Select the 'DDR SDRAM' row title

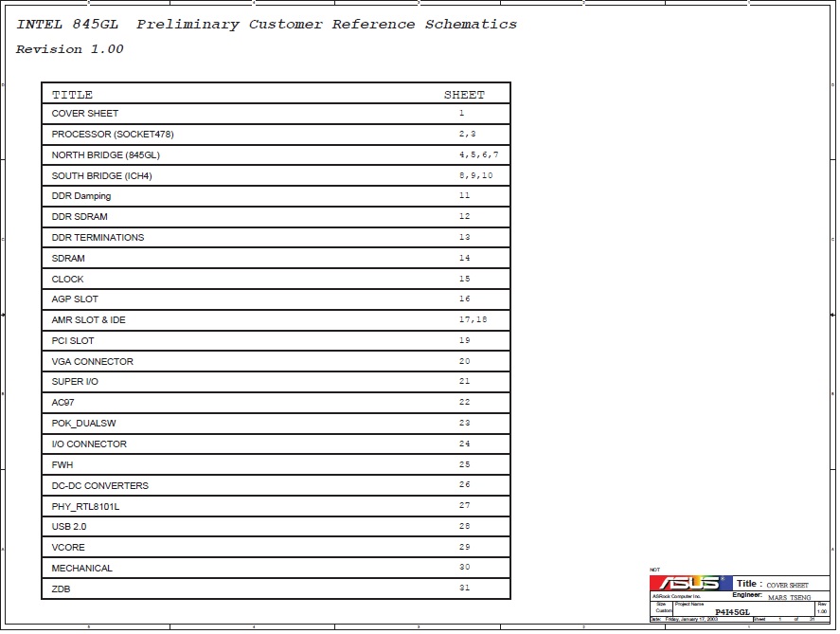pos(80,216)
